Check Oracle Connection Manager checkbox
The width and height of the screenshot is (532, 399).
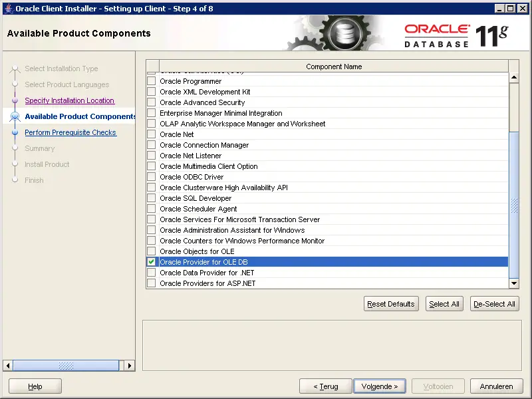(x=152, y=145)
